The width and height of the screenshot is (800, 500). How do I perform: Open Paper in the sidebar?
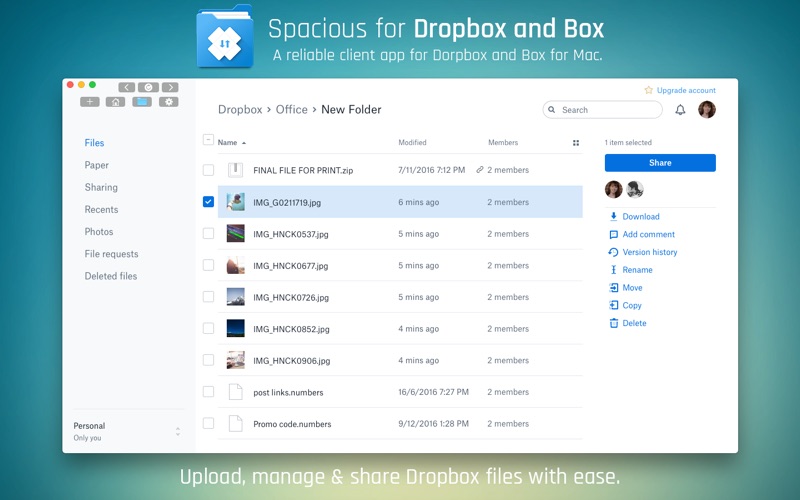pyautogui.click(x=96, y=165)
